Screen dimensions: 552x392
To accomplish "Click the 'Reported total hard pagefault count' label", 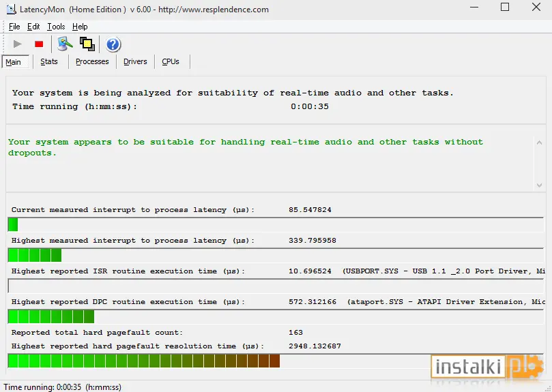I will tap(97, 332).
